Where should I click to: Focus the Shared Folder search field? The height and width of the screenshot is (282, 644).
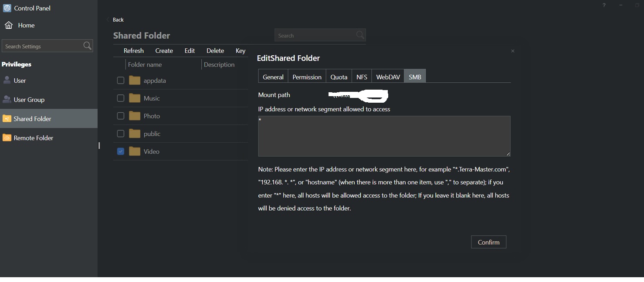[x=320, y=35]
